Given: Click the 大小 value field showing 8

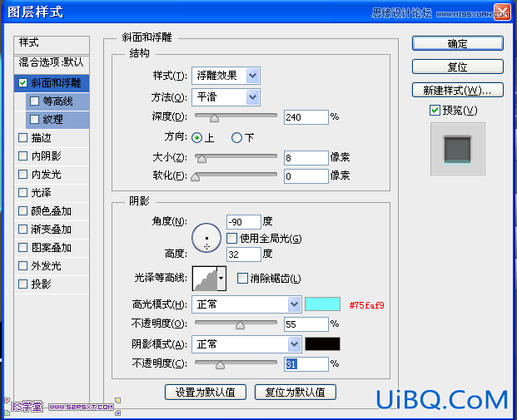Looking at the screenshot, I should click(306, 158).
